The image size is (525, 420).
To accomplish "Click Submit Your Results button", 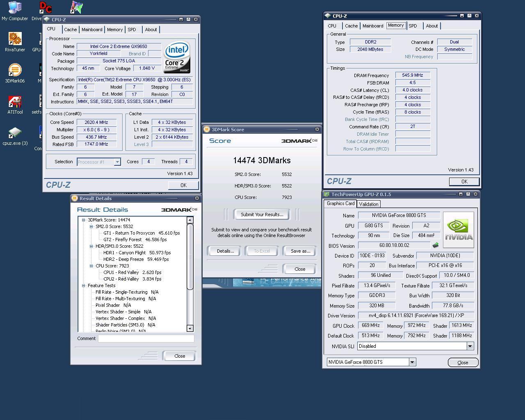I will [262, 215].
